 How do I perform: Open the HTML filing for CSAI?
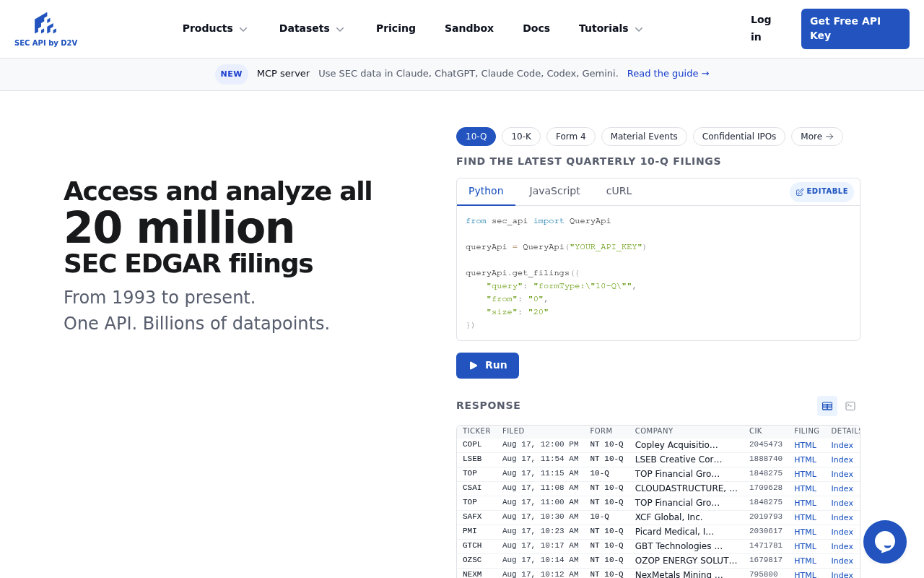click(x=805, y=488)
